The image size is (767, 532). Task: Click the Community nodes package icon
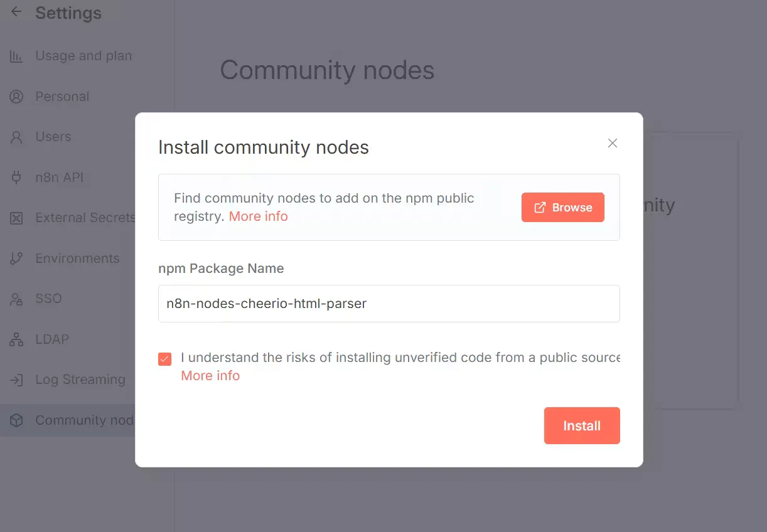tap(17, 420)
